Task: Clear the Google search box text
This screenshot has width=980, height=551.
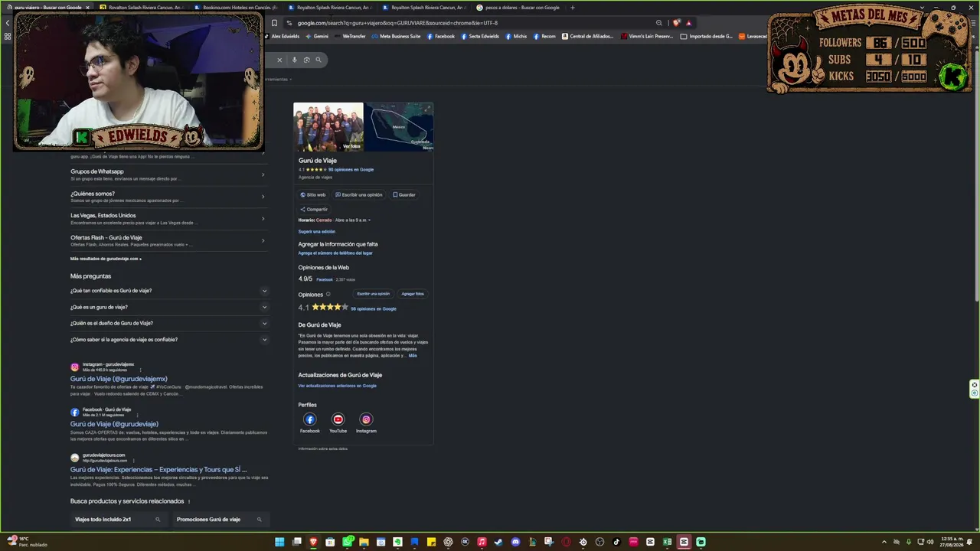Action: [x=279, y=60]
